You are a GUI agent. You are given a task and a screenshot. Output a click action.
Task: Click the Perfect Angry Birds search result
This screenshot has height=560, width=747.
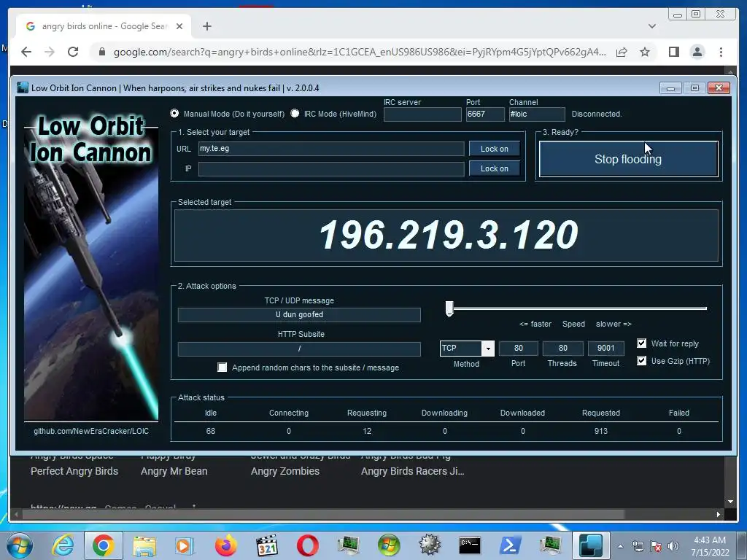[74, 471]
